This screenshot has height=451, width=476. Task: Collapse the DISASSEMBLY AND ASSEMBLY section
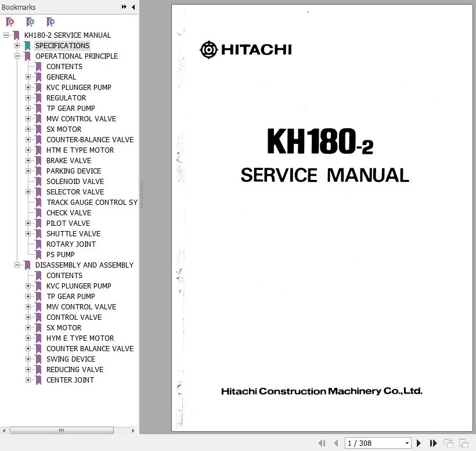[x=17, y=265]
